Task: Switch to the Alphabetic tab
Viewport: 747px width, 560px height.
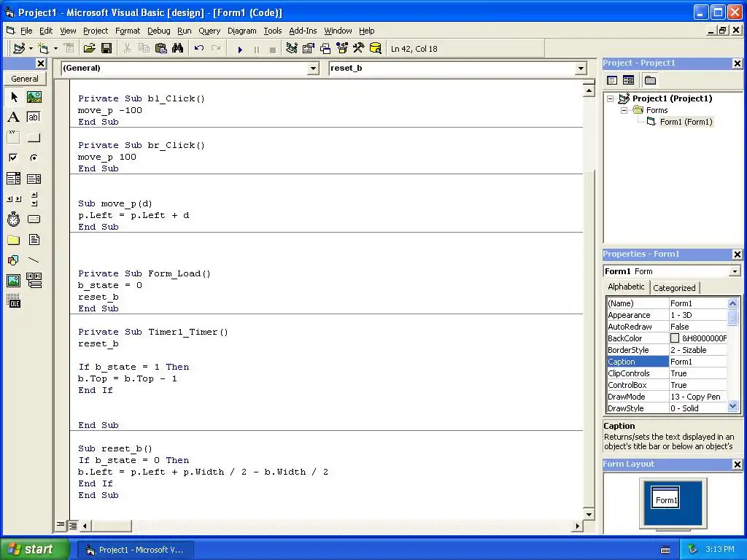Action: [x=626, y=287]
